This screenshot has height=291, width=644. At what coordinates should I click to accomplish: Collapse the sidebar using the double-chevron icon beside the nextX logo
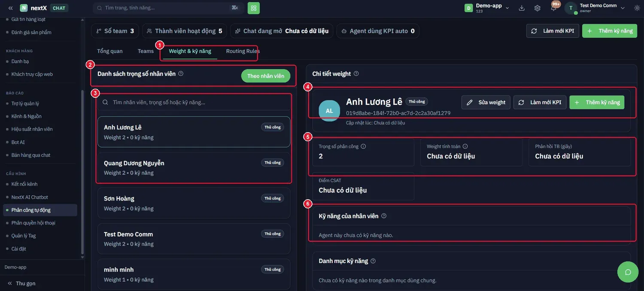[10, 8]
